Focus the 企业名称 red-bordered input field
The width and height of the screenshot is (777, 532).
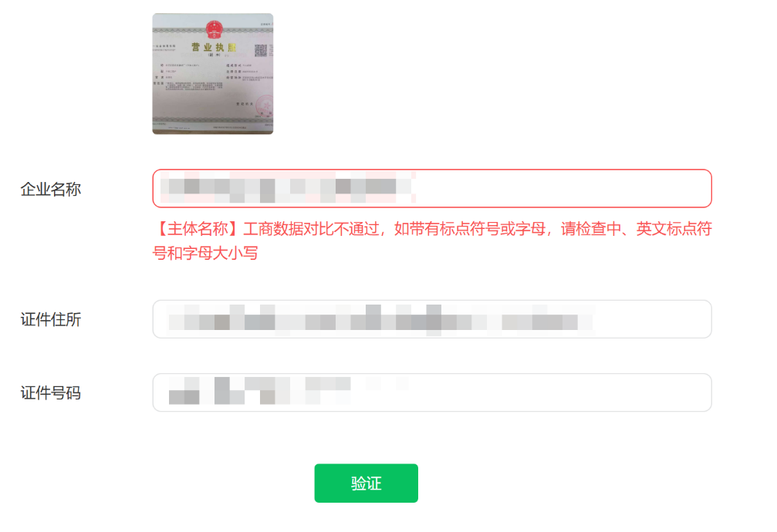point(432,188)
